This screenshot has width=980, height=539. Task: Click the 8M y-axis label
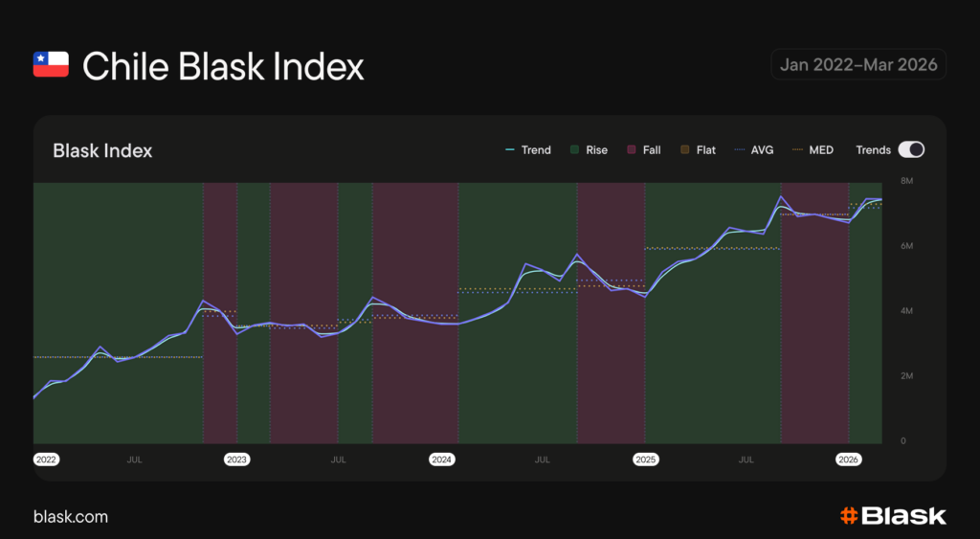click(907, 181)
